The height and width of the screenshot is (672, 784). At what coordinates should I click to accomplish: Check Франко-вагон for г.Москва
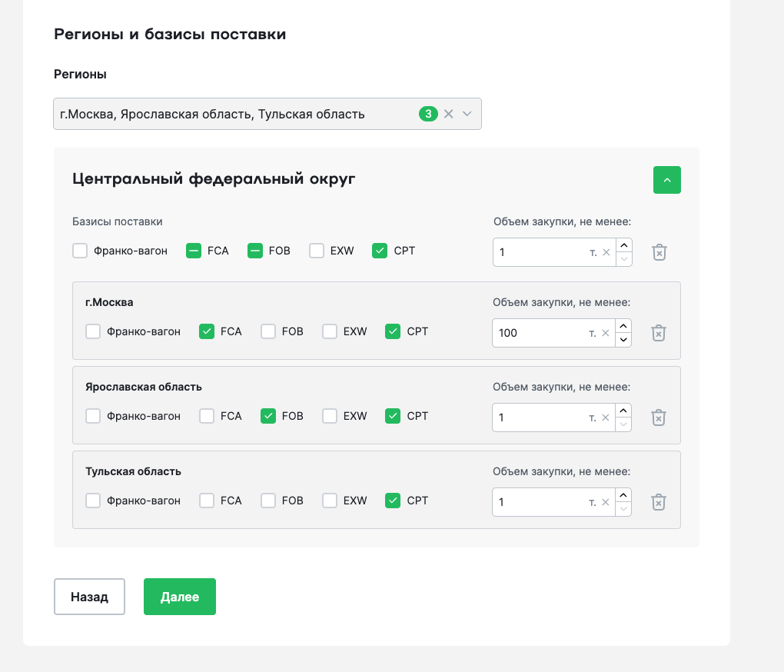point(93,331)
